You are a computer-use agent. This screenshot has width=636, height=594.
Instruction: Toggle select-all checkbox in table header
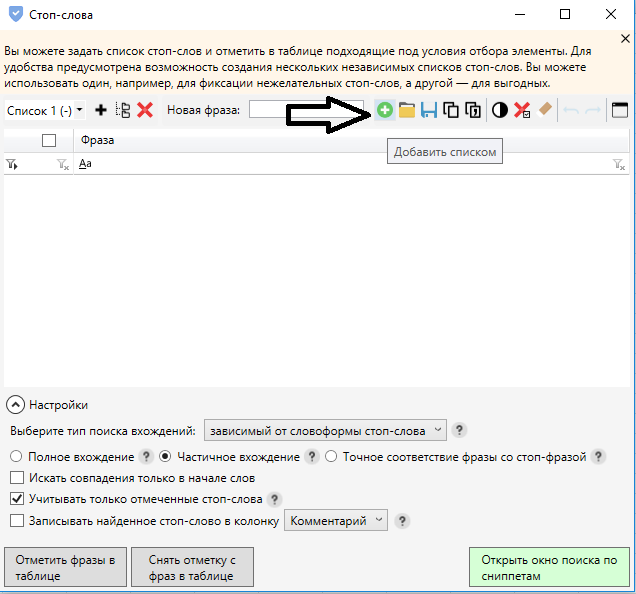[x=49, y=141]
